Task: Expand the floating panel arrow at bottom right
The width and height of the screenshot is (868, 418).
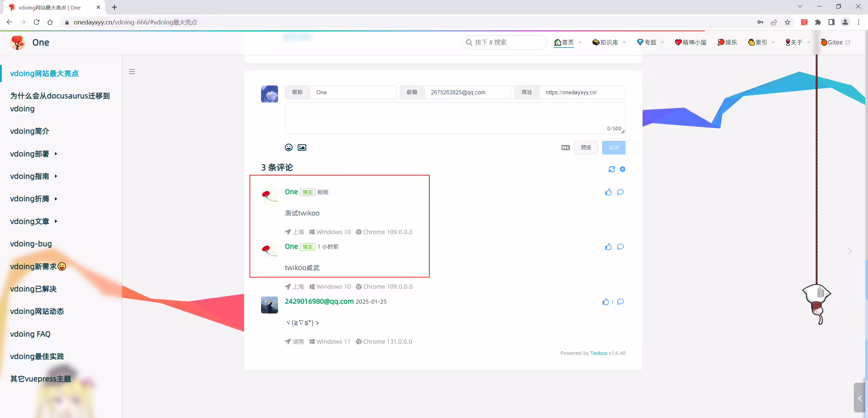Action: [x=860, y=398]
